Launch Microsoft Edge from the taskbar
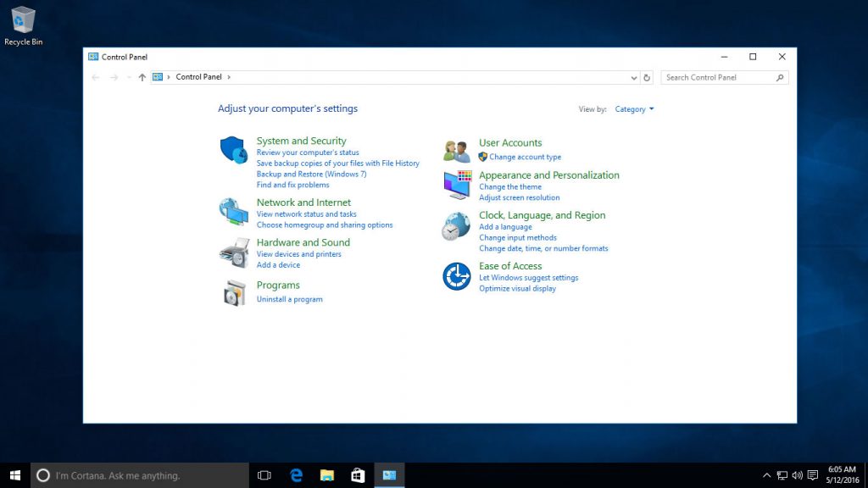 coord(295,475)
